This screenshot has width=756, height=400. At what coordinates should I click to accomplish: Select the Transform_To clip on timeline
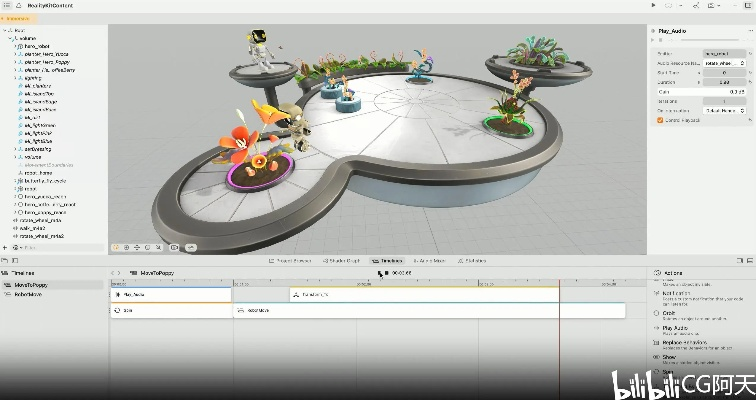click(424, 294)
